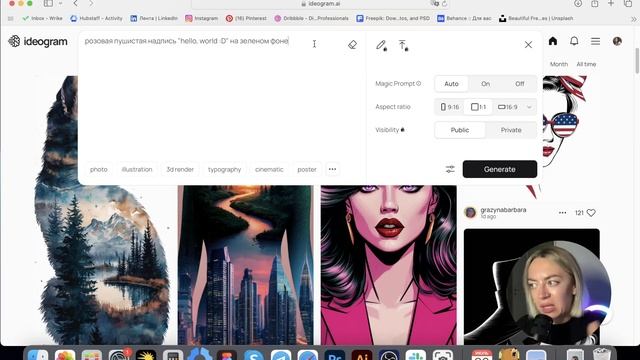The height and width of the screenshot is (360, 640).
Task: Close the prompt panel with X
Action: pyautogui.click(x=528, y=44)
